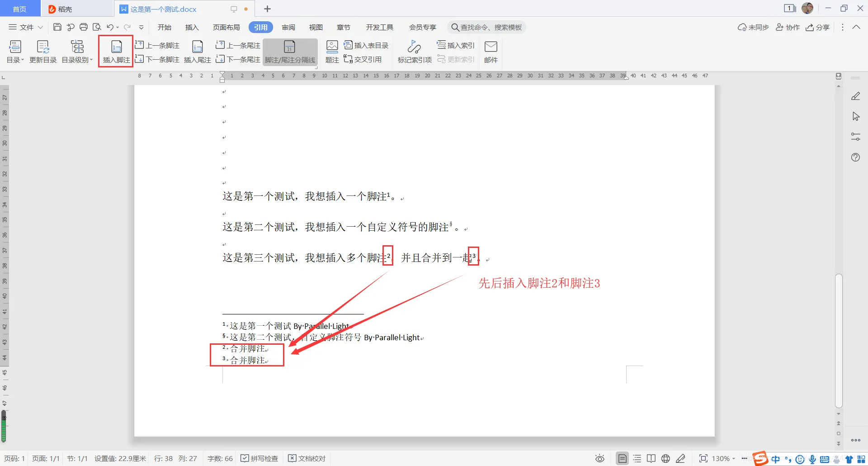The image size is (868, 466).
Task: Go to Previous Footnote (上一条脚注)
Action: pos(157,45)
